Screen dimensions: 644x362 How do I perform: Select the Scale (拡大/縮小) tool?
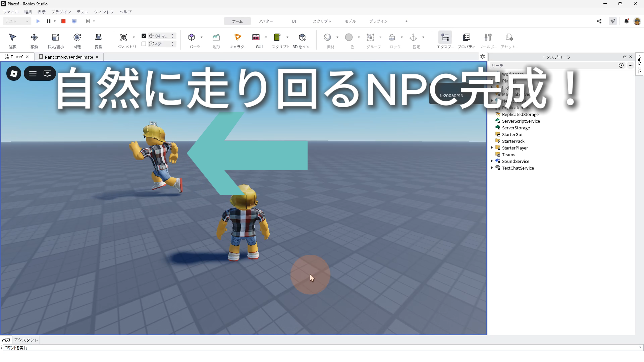(55, 38)
